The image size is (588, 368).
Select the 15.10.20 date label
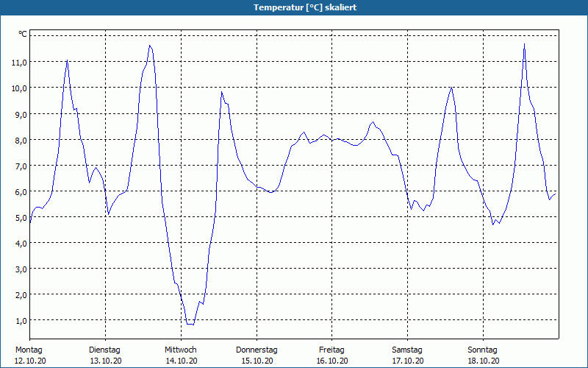click(257, 361)
